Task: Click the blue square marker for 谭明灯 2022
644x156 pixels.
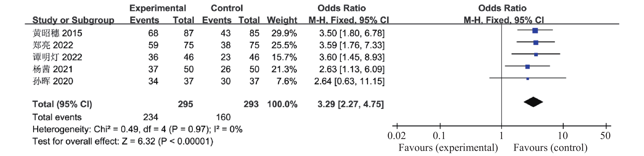Action: click(x=536, y=54)
